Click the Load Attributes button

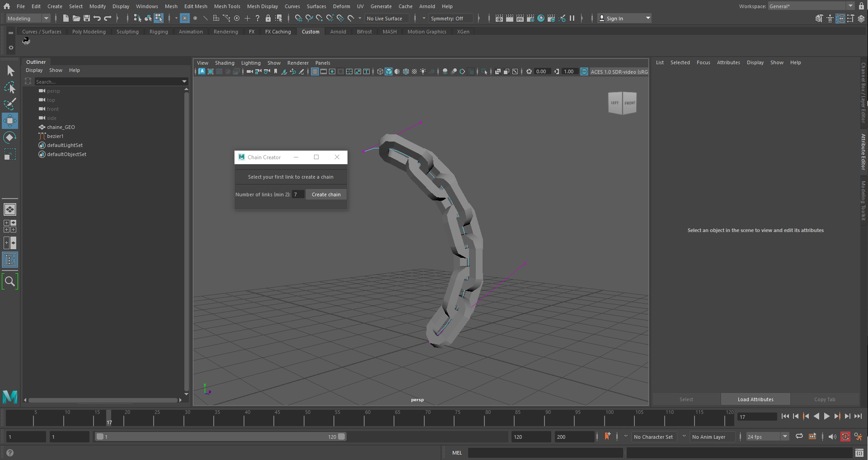point(755,399)
